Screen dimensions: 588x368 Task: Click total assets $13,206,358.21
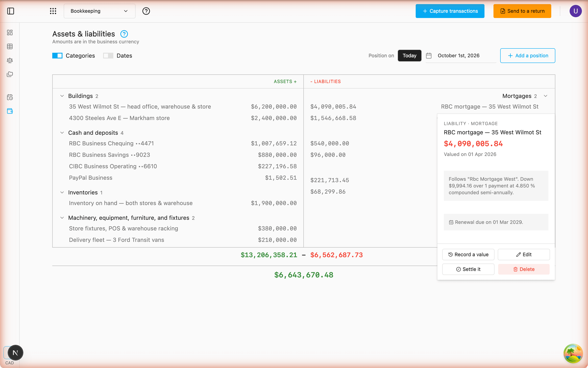[x=269, y=255]
